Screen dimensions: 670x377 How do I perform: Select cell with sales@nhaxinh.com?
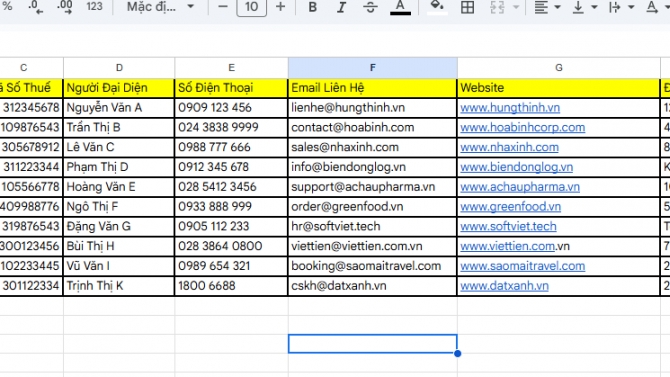tap(372, 147)
